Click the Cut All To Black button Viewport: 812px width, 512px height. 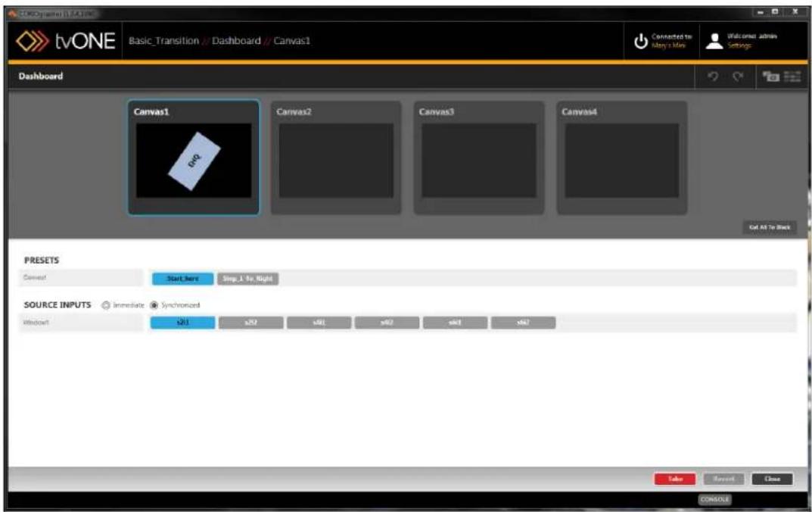point(770,227)
